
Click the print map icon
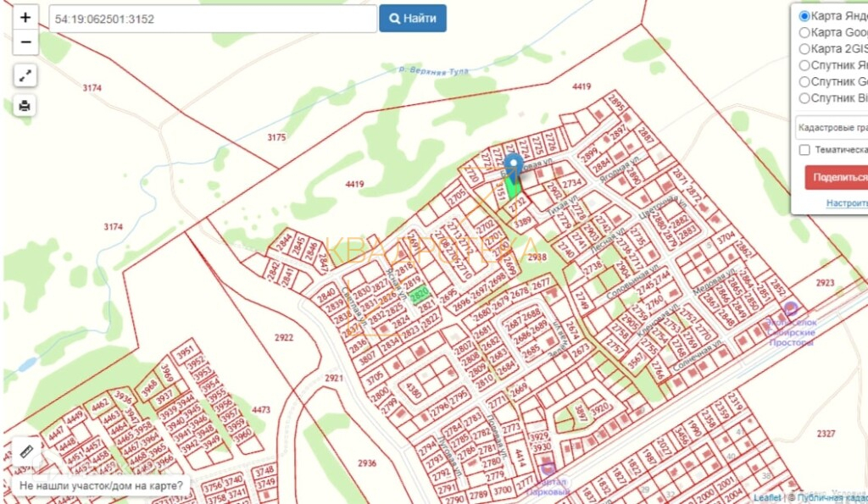pyautogui.click(x=25, y=105)
